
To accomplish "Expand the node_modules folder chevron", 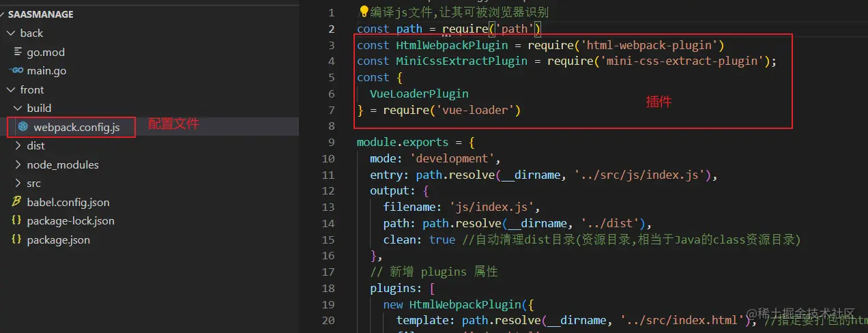I will [x=17, y=165].
